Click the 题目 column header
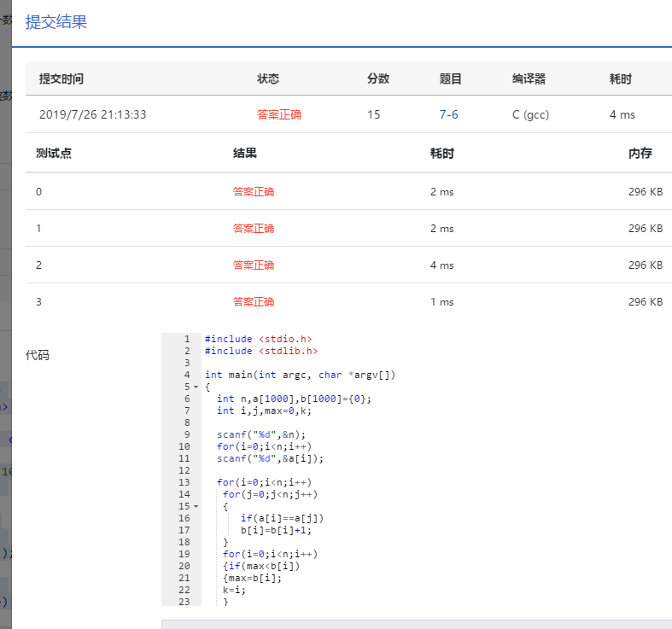This screenshot has width=672, height=629. tap(451, 79)
